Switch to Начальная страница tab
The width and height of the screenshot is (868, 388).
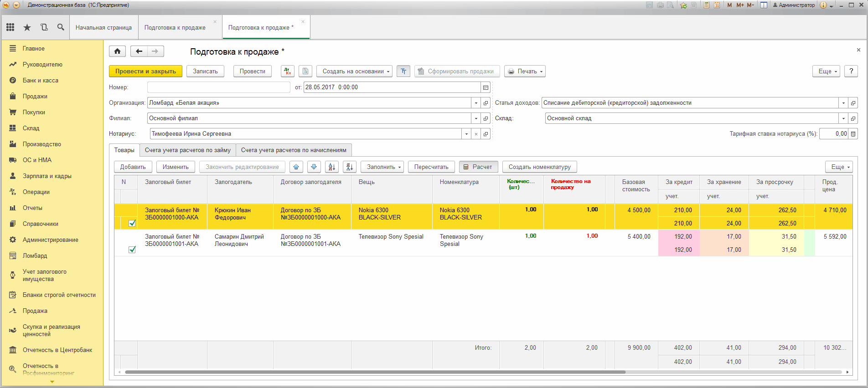coord(103,28)
